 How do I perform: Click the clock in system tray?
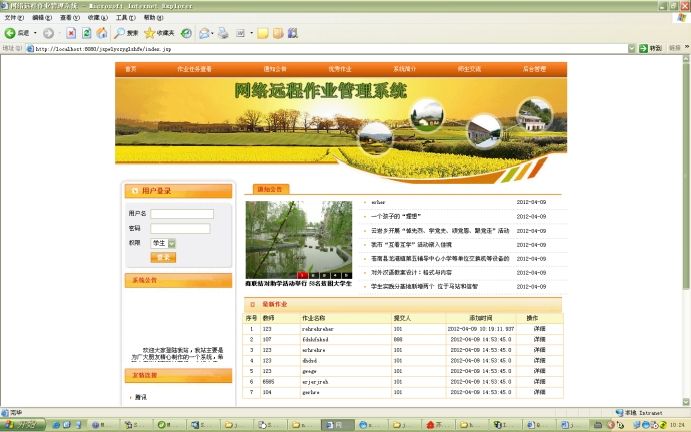pos(677,425)
